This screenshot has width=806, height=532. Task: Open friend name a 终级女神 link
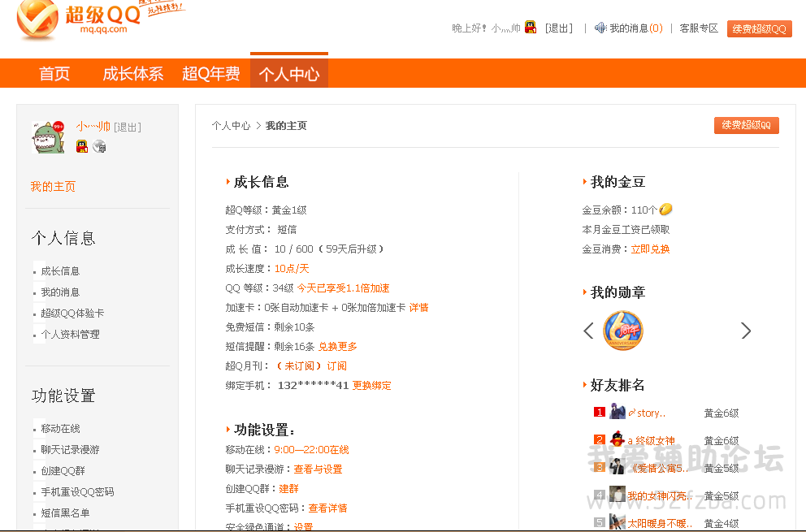(x=652, y=440)
